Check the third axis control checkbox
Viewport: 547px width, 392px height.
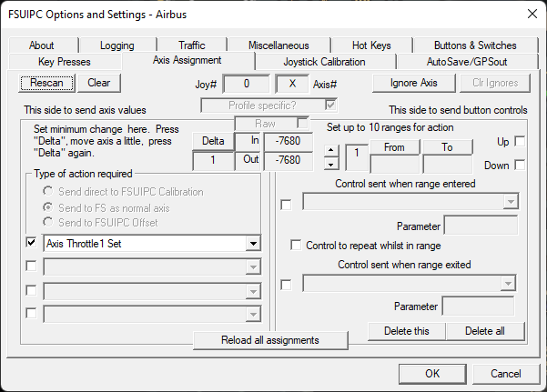(x=31, y=290)
